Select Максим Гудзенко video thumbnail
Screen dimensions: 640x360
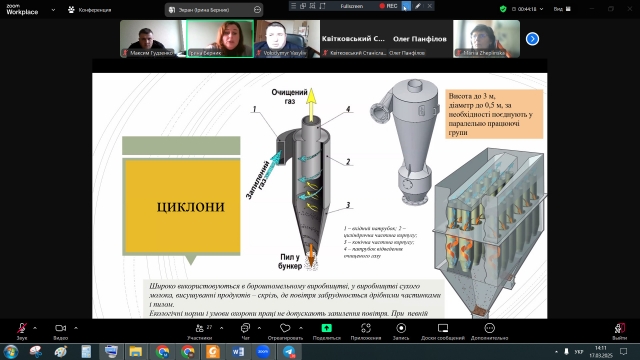pos(153,39)
